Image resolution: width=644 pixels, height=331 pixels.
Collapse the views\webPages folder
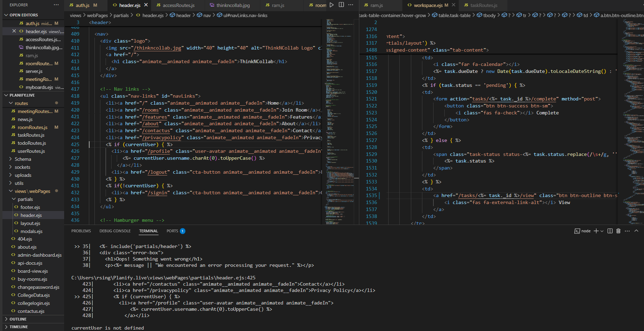(x=33, y=191)
